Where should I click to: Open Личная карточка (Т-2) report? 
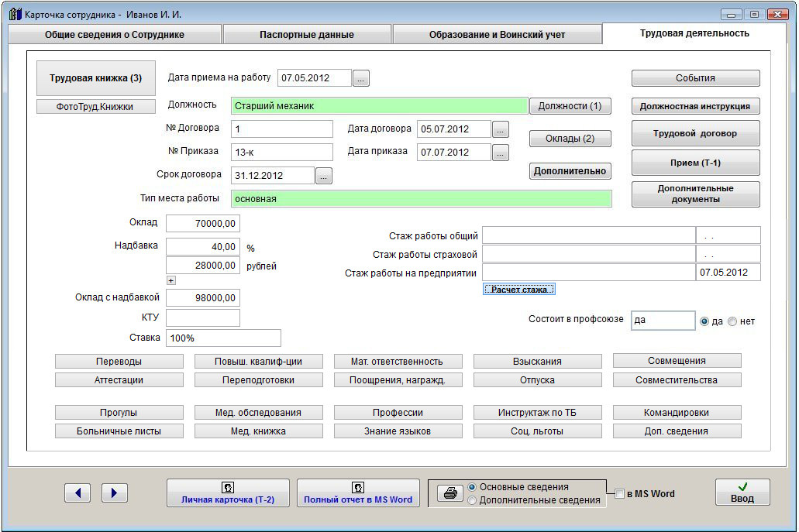click(x=228, y=493)
